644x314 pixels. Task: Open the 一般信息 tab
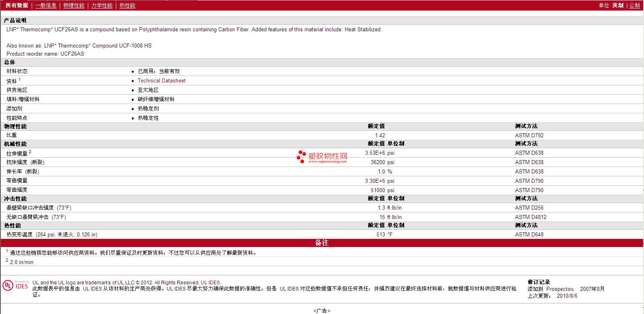pos(46,5)
